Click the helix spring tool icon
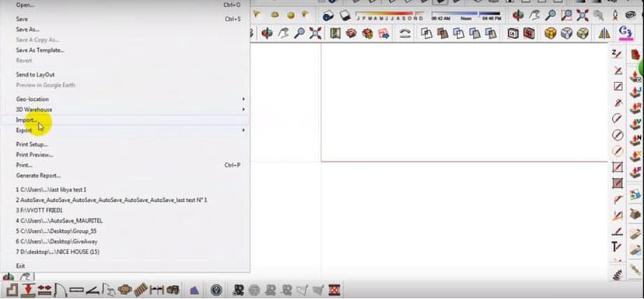 point(618,274)
